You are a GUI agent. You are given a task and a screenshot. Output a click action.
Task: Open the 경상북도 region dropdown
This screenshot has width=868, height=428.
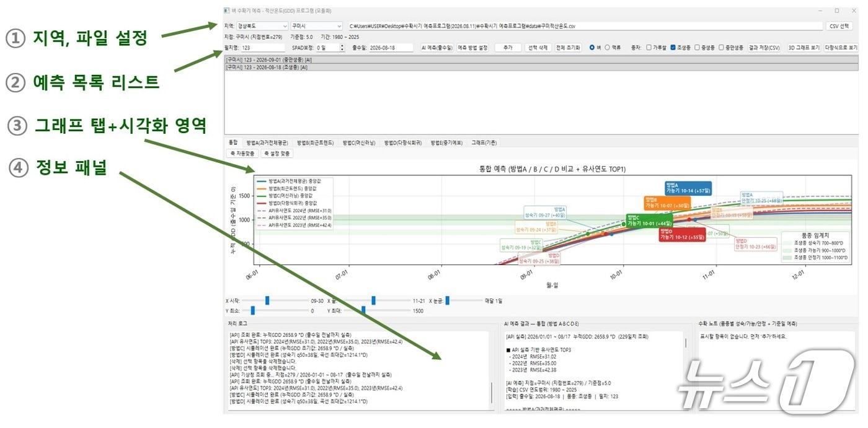point(263,26)
